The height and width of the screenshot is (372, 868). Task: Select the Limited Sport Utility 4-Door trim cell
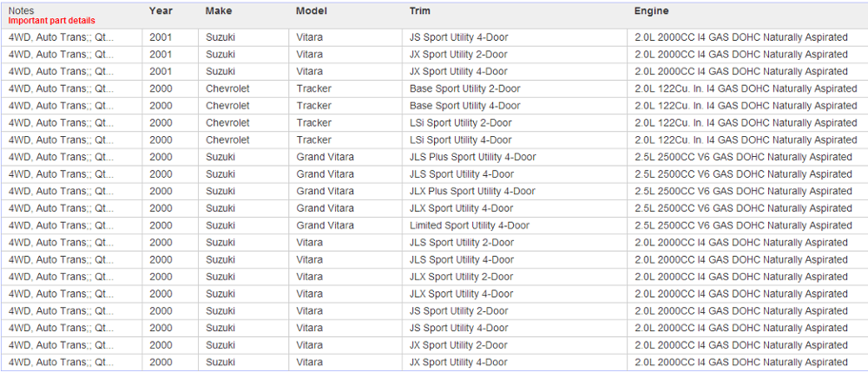(470, 225)
